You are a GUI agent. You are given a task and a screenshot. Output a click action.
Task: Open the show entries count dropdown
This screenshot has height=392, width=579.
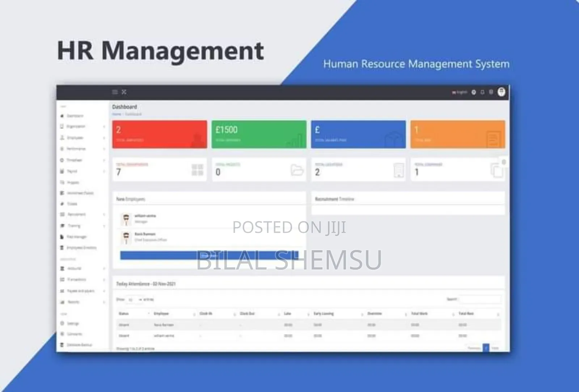pos(133,300)
